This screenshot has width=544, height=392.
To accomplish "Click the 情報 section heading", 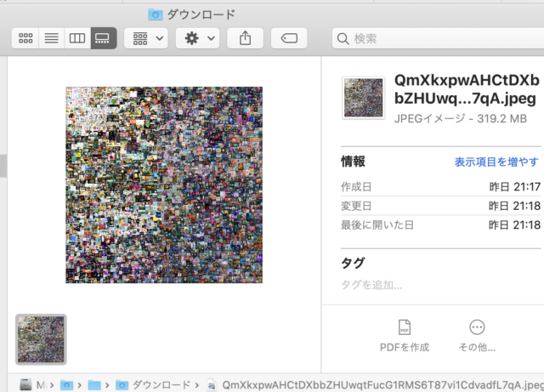I will click(353, 162).
